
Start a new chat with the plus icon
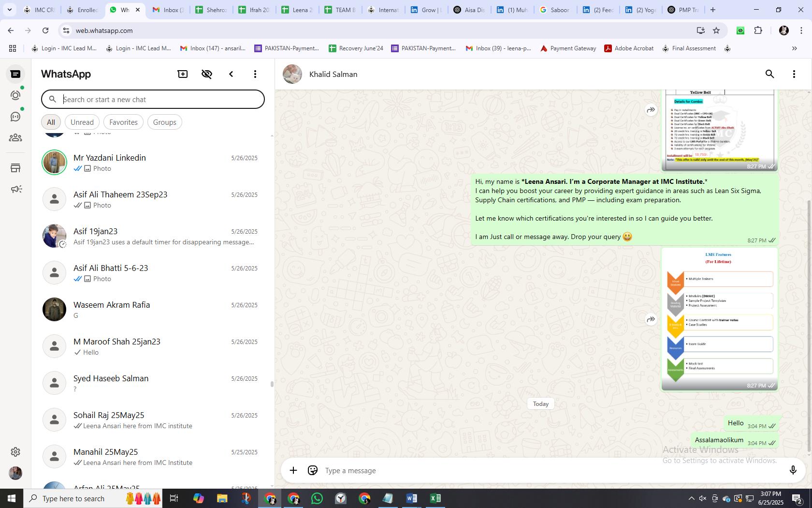[183, 74]
